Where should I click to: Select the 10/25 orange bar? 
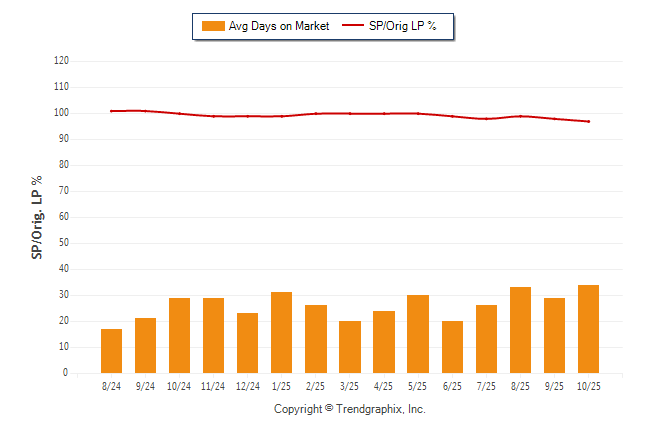(x=588, y=329)
